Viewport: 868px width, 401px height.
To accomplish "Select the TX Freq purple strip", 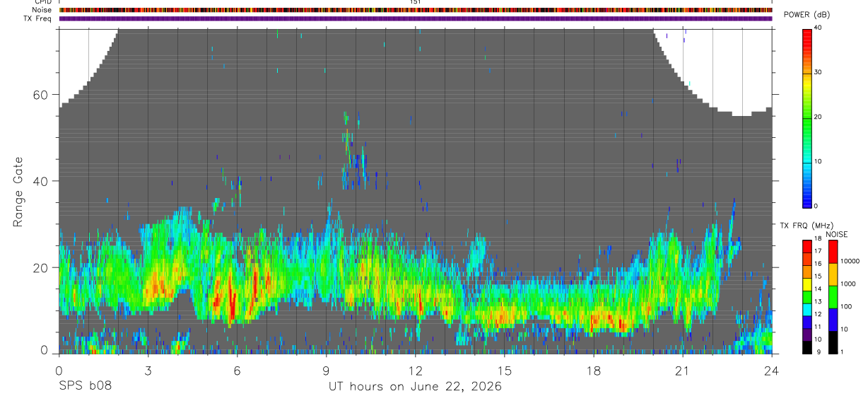I will click(x=416, y=18).
